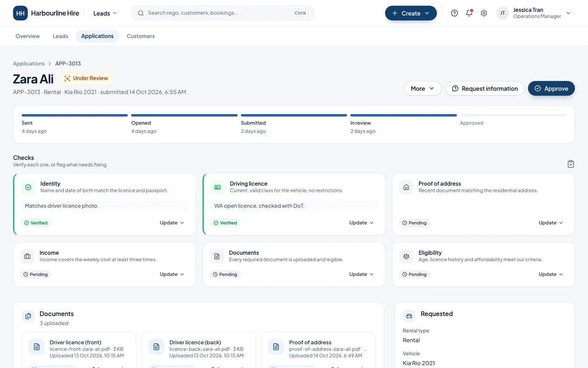Click the Driver licence (front) file icon
Image resolution: width=588 pixels, height=368 pixels.
pos(37,347)
